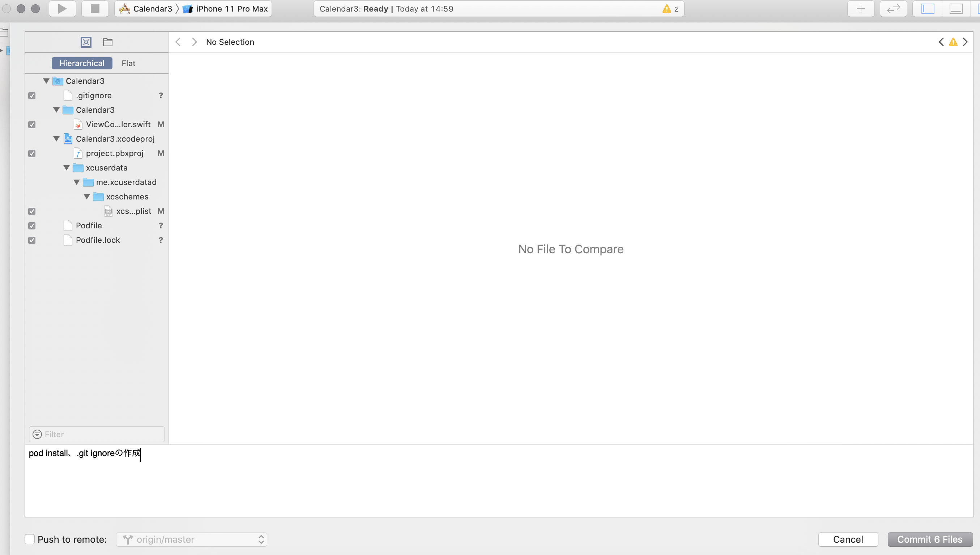980x555 pixels.
Task: Jump to next issue chevron
Action: tap(965, 42)
